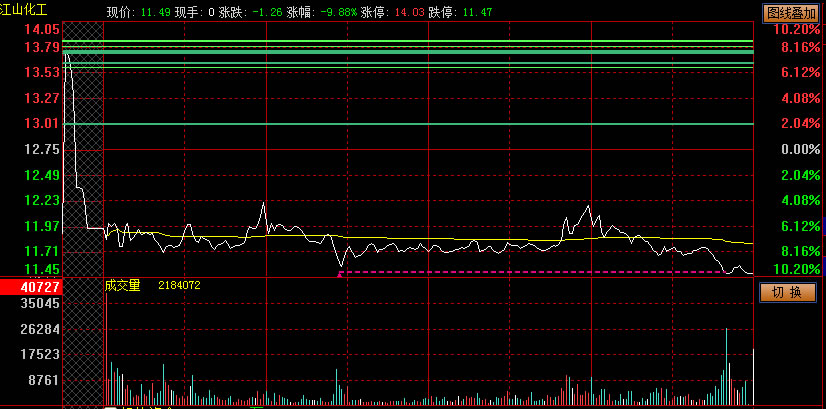
Task: Click the 26284 volume axis label
Action: coord(42,329)
